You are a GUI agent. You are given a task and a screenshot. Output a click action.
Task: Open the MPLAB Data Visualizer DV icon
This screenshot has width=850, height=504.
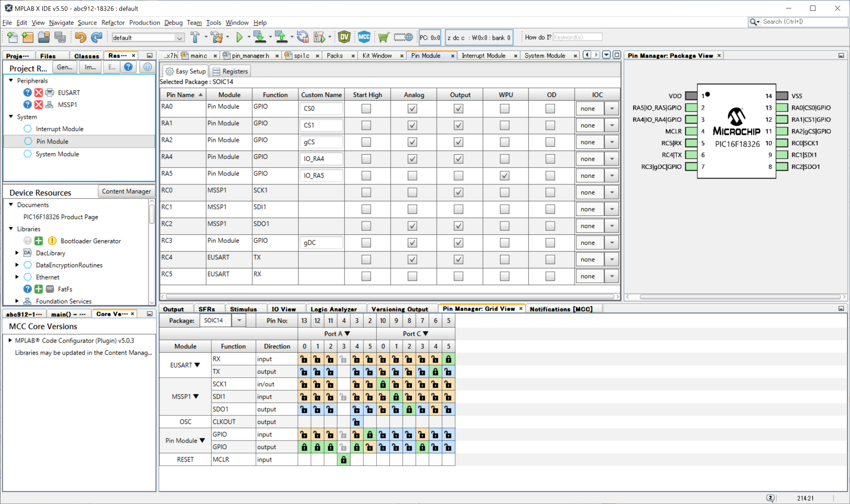pos(344,37)
